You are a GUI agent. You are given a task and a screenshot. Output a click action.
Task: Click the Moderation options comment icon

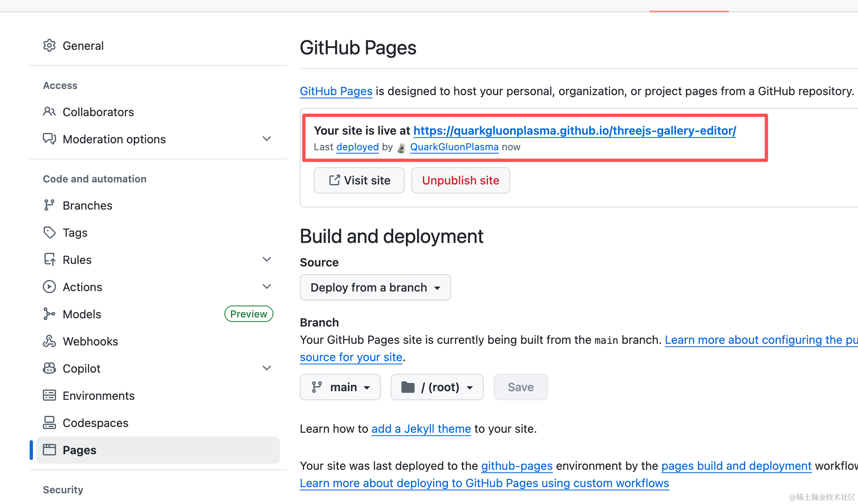click(49, 139)
